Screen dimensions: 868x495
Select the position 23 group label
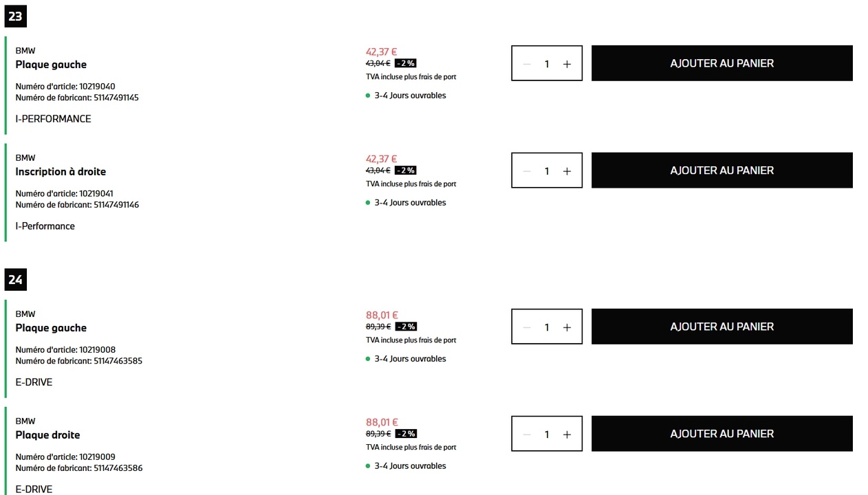point(15,16)
